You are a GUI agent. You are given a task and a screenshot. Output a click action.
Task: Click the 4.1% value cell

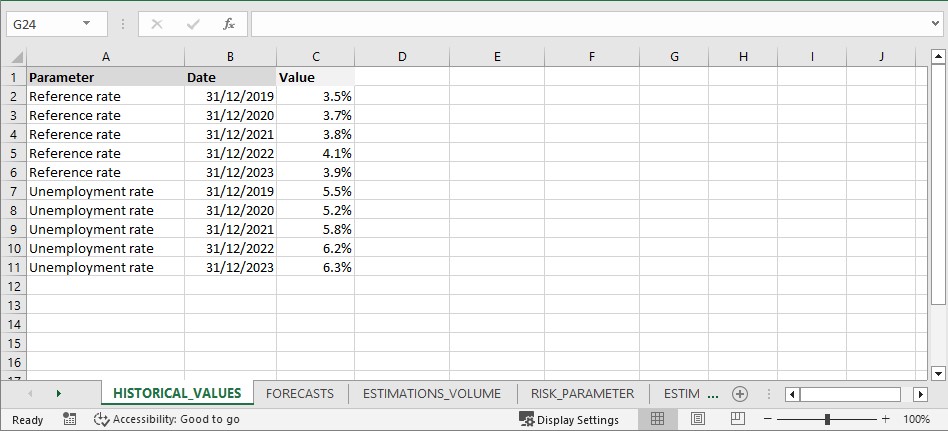tap(316, 154)
